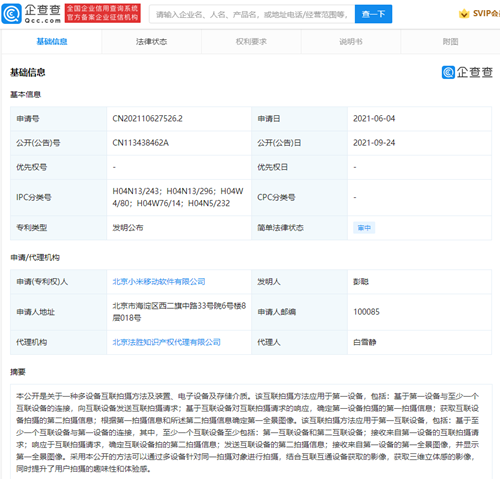Click the 专利类型 label cell
Image resolution: width=500 pixels, height=479 pixels.
[59, 228]
